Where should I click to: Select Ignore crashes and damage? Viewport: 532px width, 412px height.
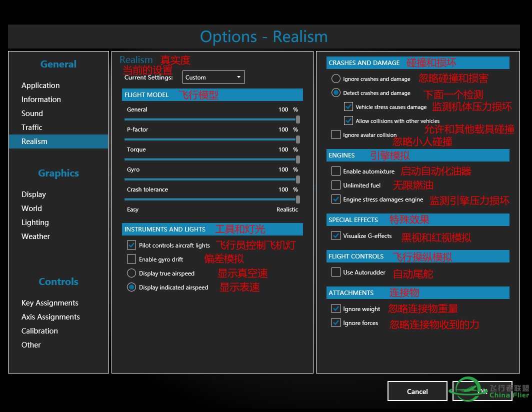[335, 78]
